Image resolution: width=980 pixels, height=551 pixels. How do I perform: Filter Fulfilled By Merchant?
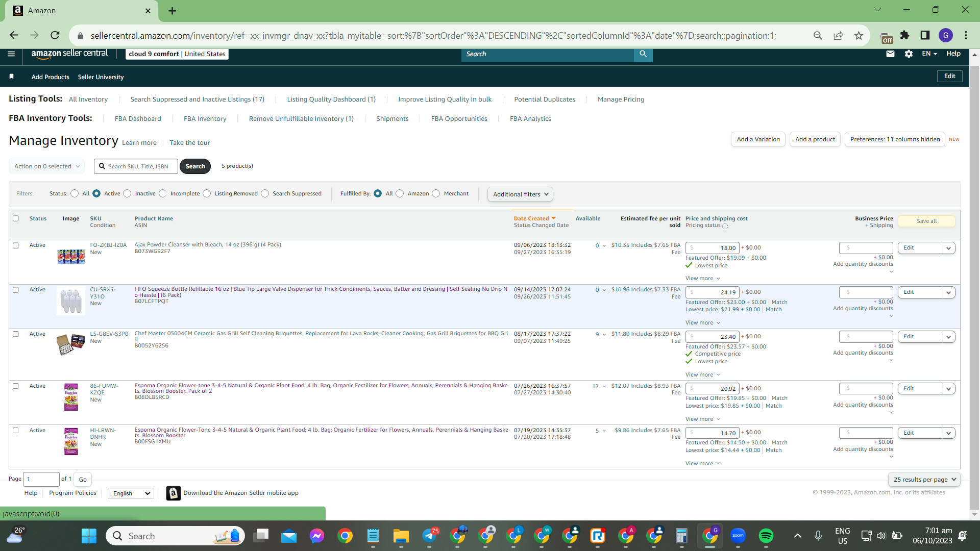point(436,193)
